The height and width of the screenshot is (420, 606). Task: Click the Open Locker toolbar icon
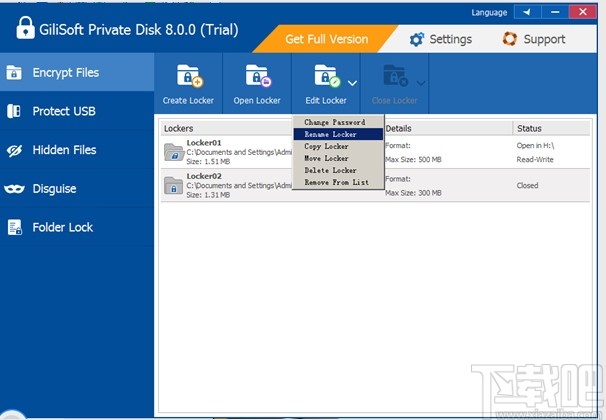pos(258,76)
